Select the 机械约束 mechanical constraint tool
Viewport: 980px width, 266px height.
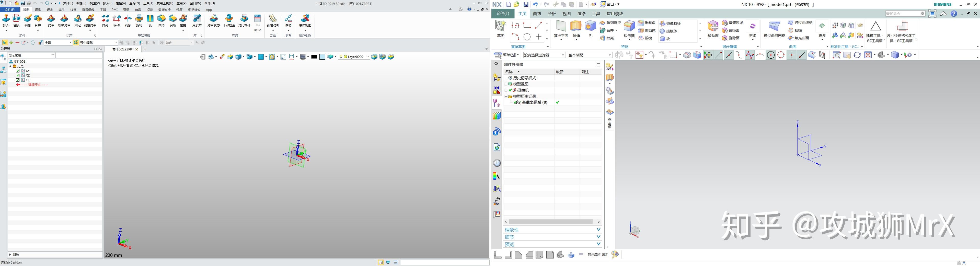(64, 20)
